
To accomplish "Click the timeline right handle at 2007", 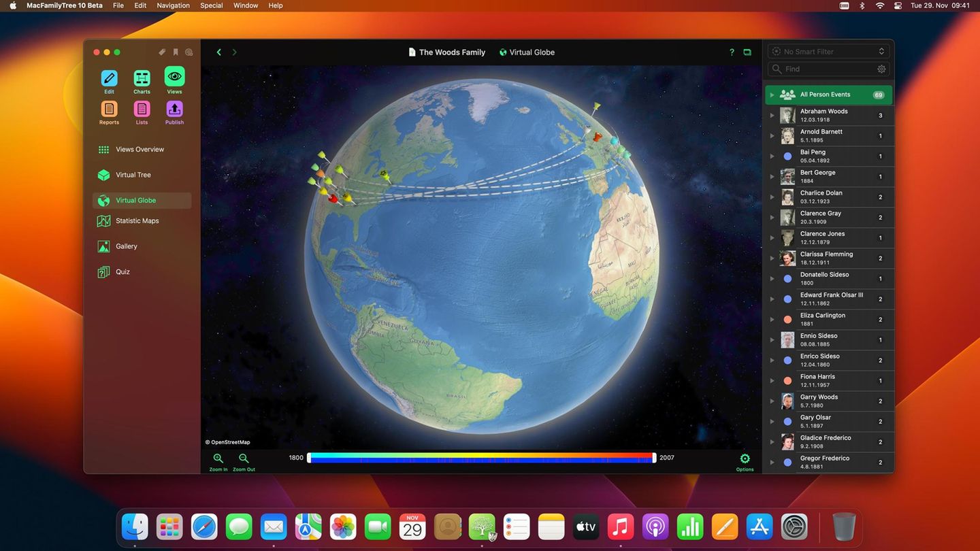I will 654,458.
